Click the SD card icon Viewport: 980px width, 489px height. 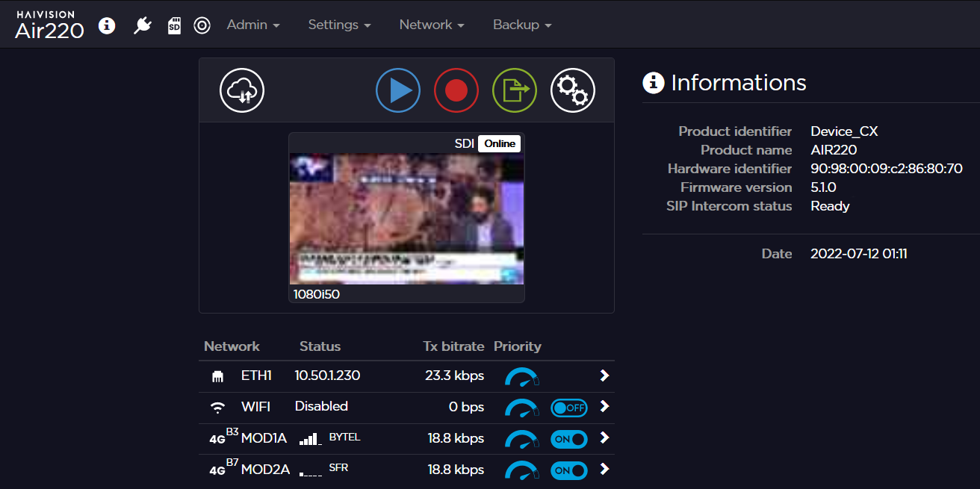(174, 25)
